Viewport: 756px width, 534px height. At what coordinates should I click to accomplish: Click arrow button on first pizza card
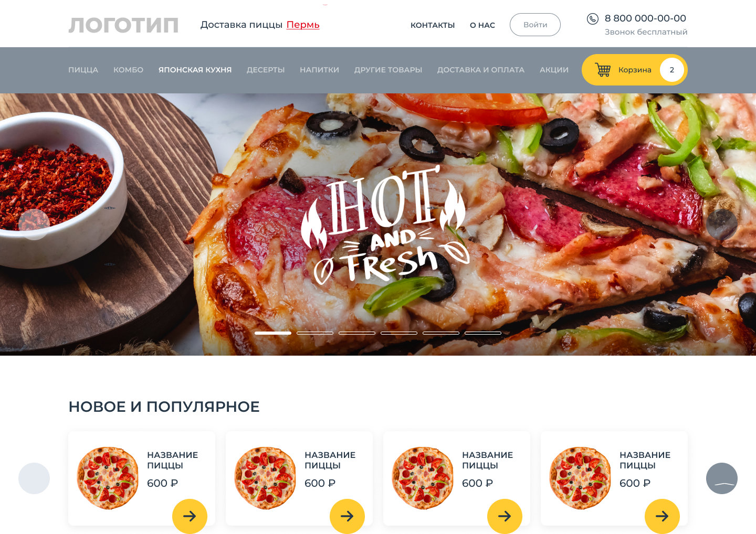click(190, 516)
